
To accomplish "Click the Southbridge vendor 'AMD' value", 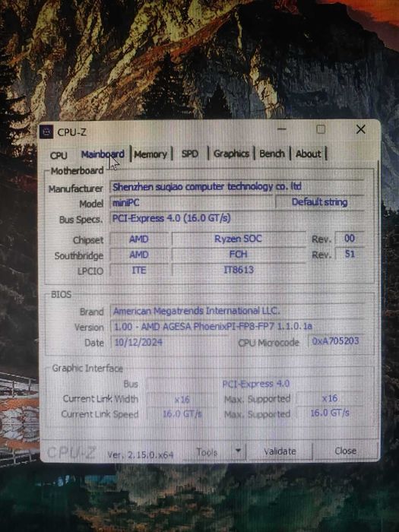I will coord(139,255).
